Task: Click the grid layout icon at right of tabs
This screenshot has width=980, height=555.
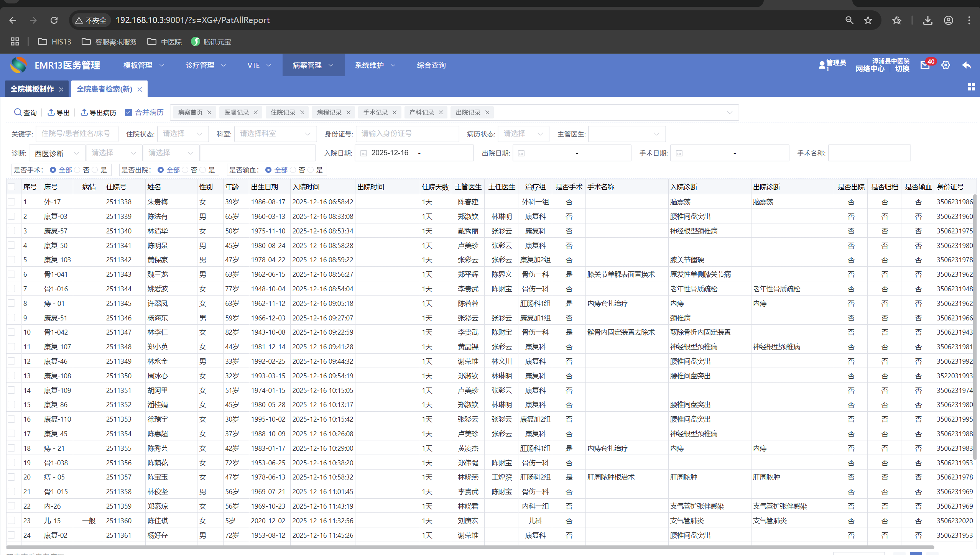Action: point(971,87)
